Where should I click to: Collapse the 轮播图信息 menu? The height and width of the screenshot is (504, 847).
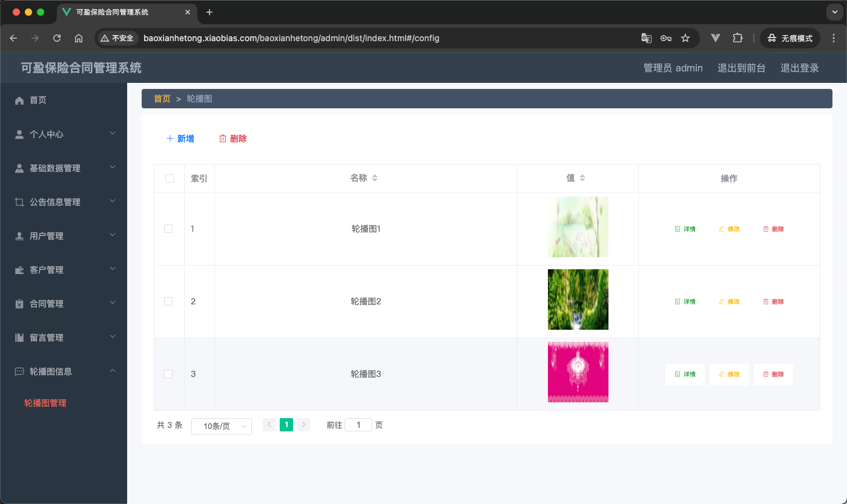[x=113, y=371]
